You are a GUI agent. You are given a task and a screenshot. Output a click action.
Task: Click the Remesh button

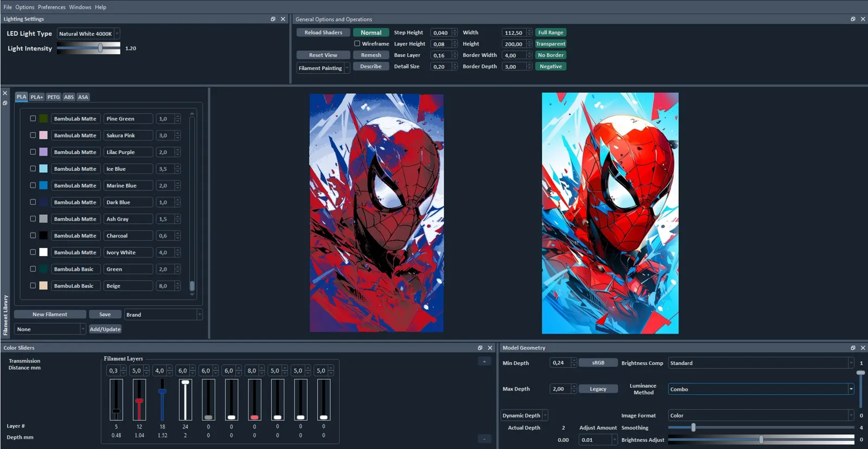[x=371, y=55]
